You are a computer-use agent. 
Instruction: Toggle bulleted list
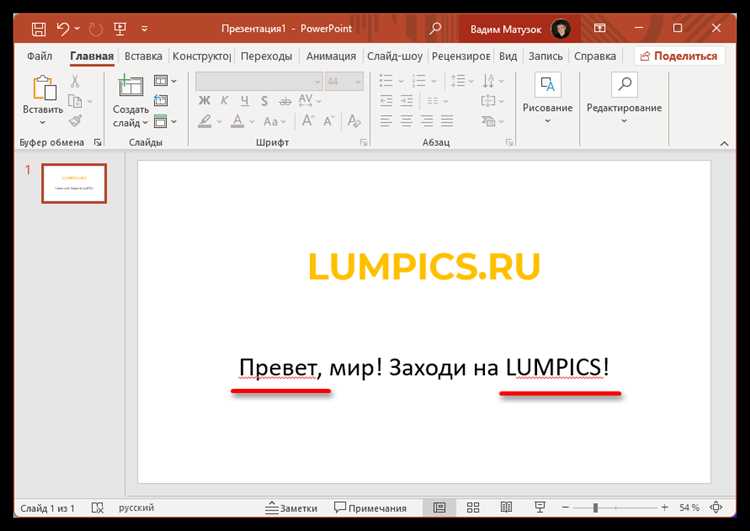(x=386, y=81)
